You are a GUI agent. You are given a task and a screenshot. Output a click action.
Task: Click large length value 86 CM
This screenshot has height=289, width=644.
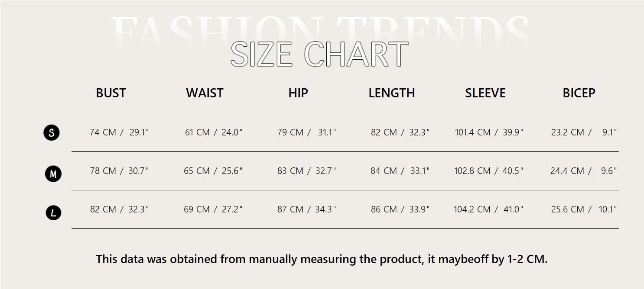tap(384, 209)
